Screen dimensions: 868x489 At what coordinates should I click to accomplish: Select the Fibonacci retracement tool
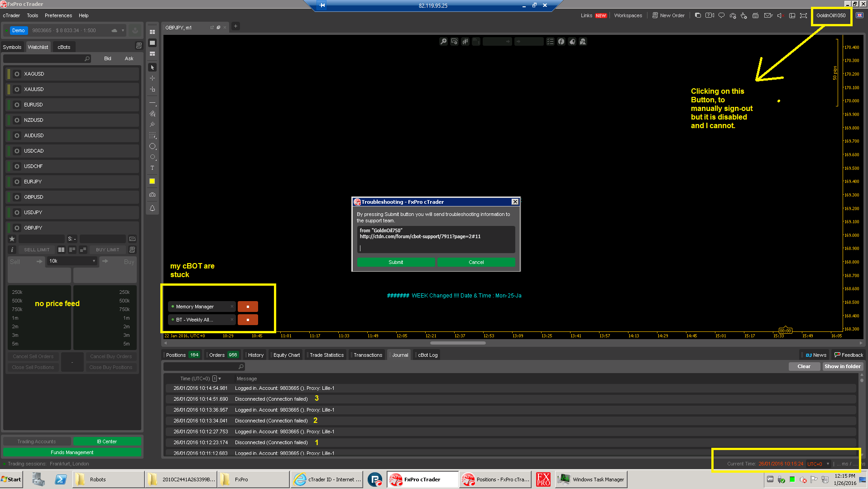[x=152, y=135]
